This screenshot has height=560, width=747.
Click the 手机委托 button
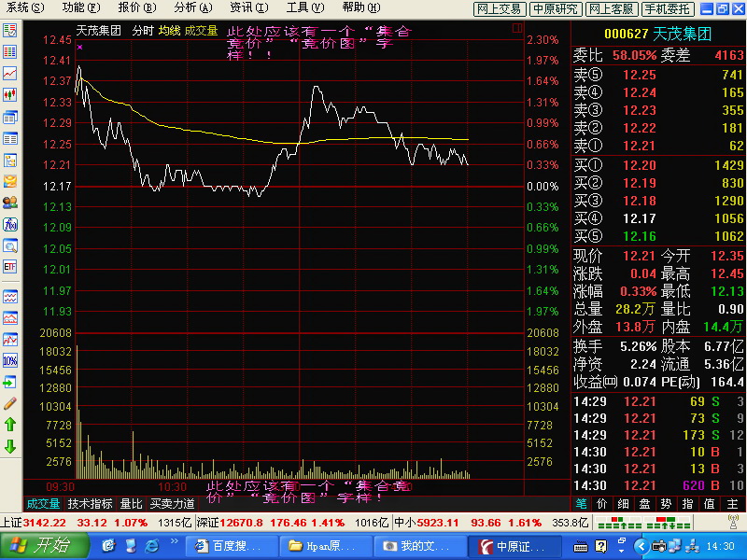(668, 8)
